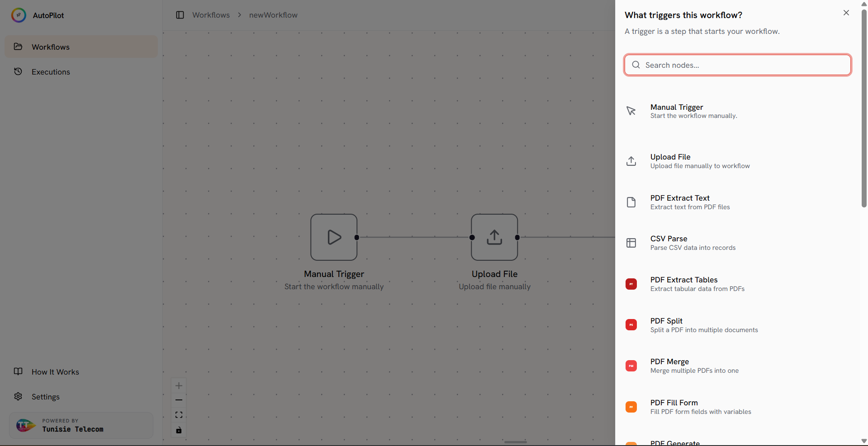The width and height of the screenshot is (868, 446).
Task: Open the Executions sidebar item
Action: click(x=81, y=71)
